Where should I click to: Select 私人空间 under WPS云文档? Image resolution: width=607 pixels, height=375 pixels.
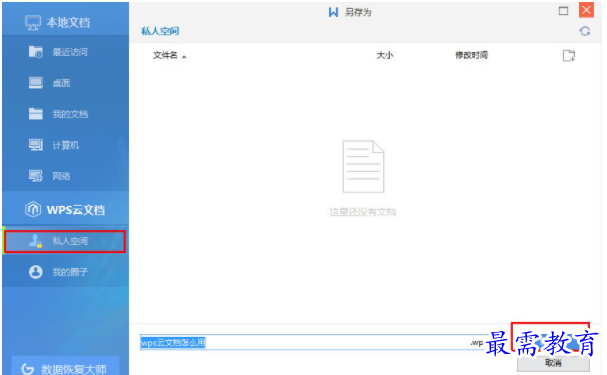click(65, 241)
